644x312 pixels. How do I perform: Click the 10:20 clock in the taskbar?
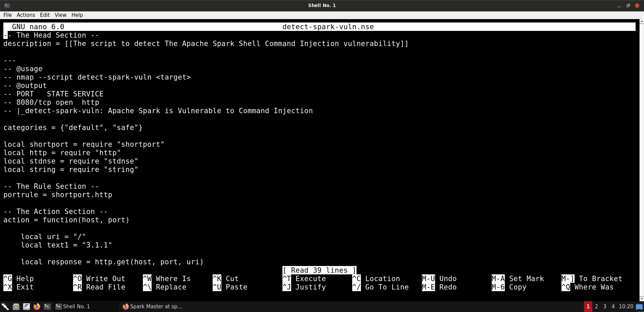pos(626,306)
